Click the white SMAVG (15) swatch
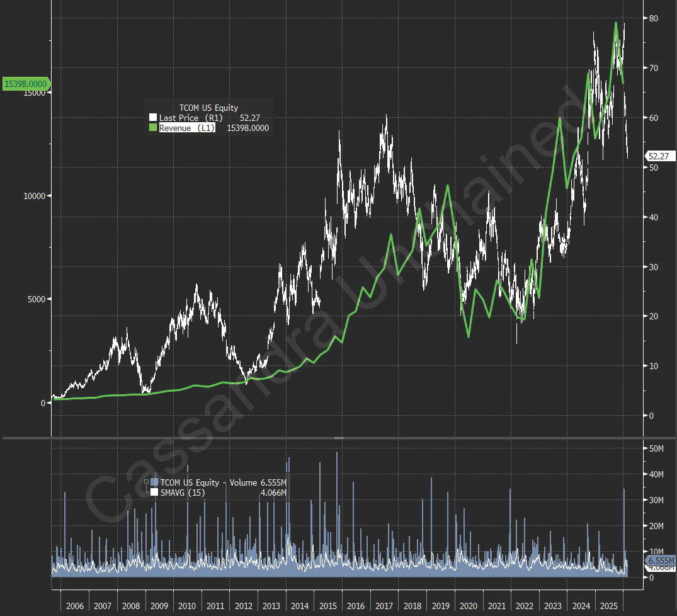Viewport: 677px width, 616px height. tap(154, 493)
